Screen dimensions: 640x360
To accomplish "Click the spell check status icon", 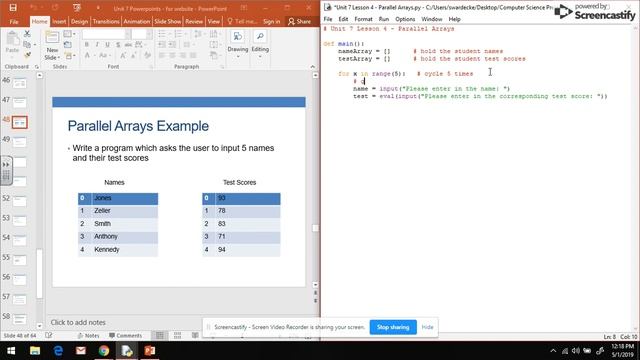I will coord(49,336).
